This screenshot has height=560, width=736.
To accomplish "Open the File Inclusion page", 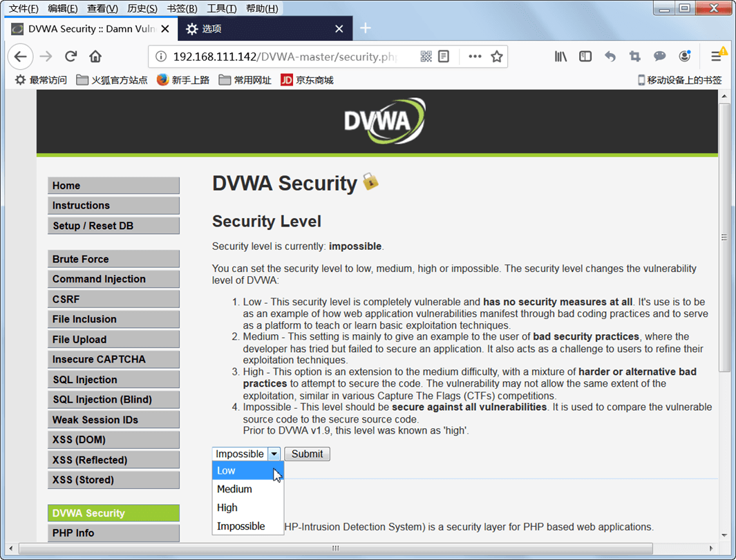I will click(113, 320).
